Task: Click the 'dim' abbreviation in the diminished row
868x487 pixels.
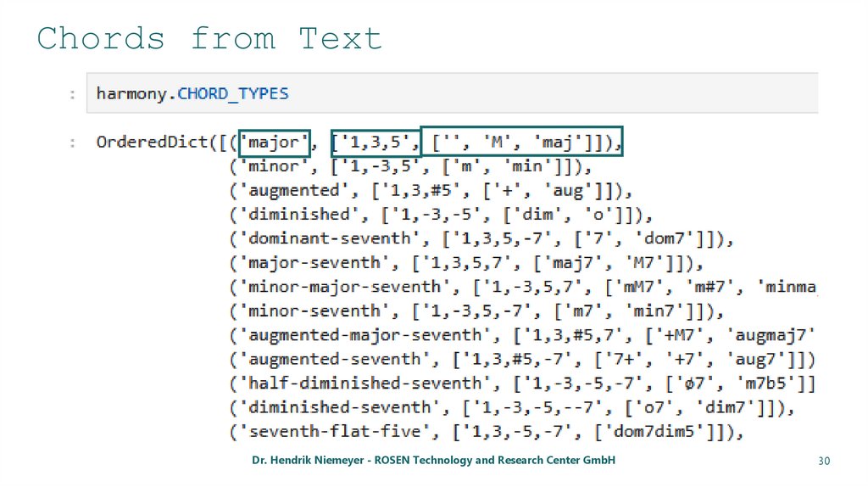Action: point(537,215)
